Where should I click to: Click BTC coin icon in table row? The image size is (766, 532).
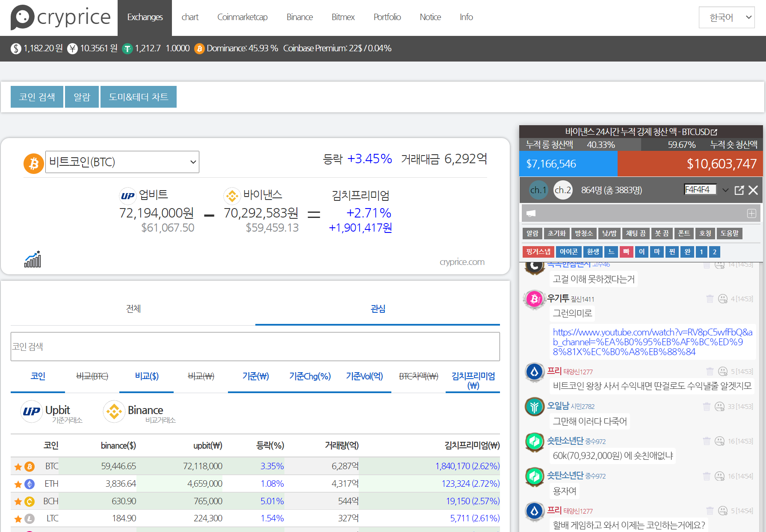tap(30, 467)
